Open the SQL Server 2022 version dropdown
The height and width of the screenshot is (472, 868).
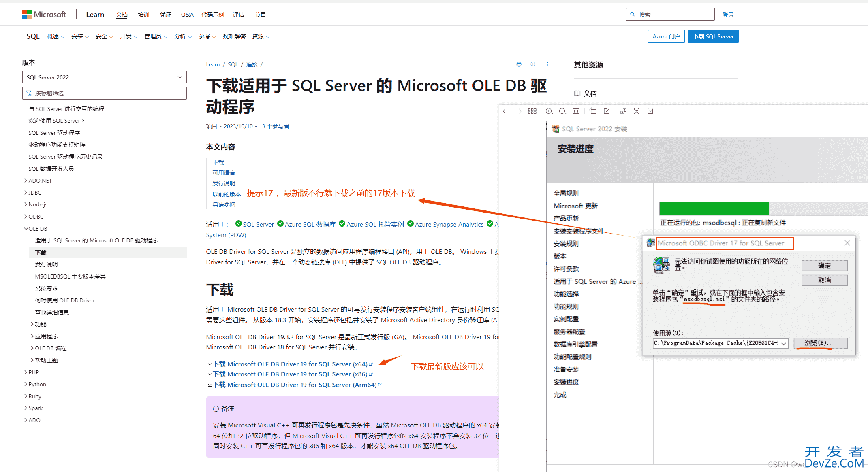click(104, 77)
